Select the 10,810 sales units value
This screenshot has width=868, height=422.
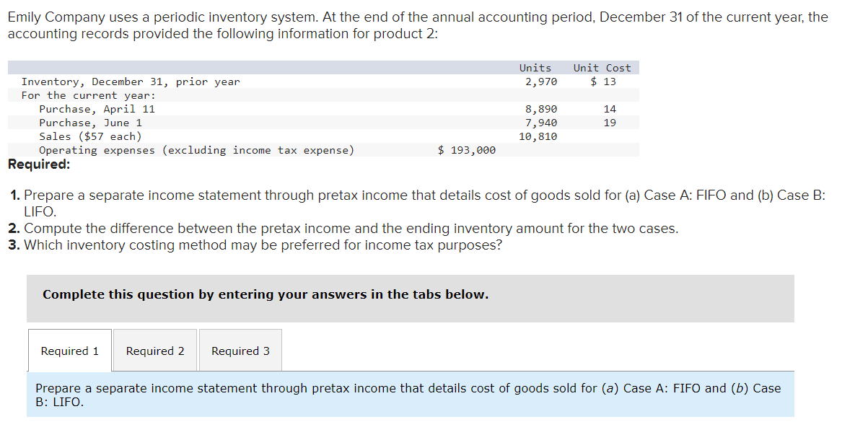(538, 136)
